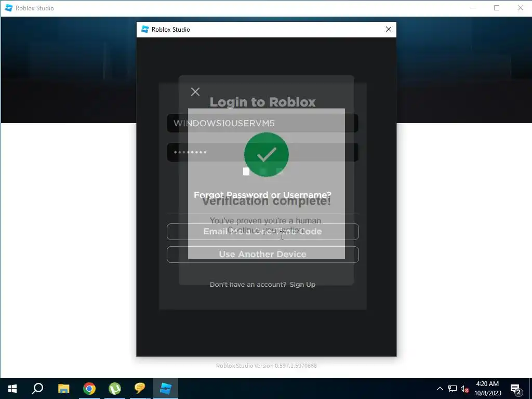Click Email Me a One-Time Code button
Image resolution: width=532 pixels, height=399 pixels.
[262, 231]
